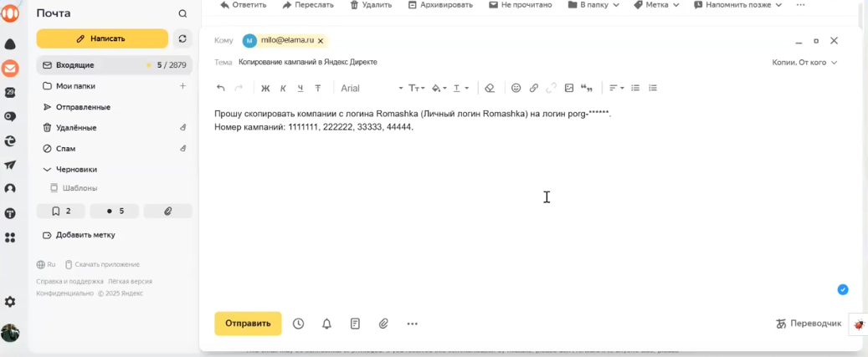The image size is (868, 357).
Task: Click the clean-up broom icon next to Спам
Action: pos(183,149)
